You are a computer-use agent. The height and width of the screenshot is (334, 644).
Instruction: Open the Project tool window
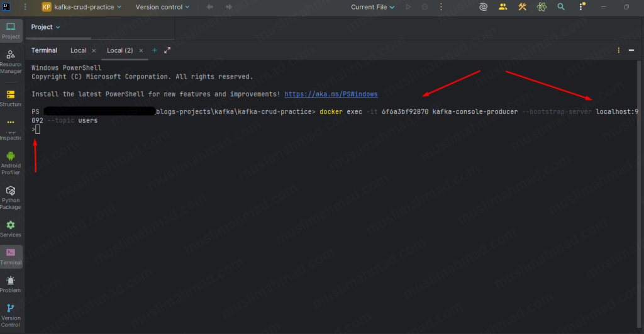pyautogui.click(x=11, y=31)
